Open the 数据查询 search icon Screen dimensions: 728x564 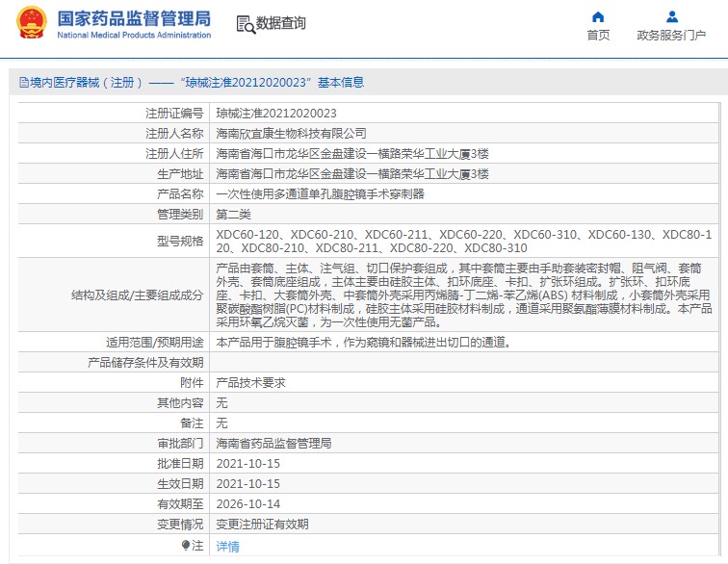[x=246, y=25]
